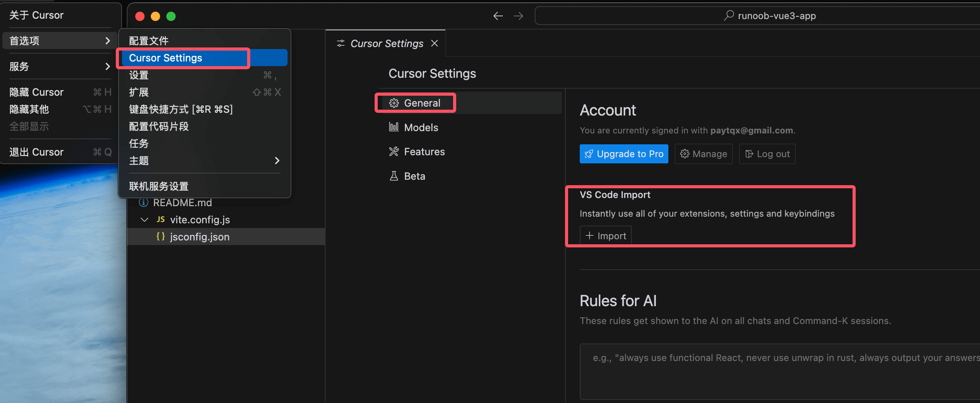Import VS Code extensions and settings
The width and height of the screenshot is (980, 403).
pyautogui.click(x=605, y=236)
